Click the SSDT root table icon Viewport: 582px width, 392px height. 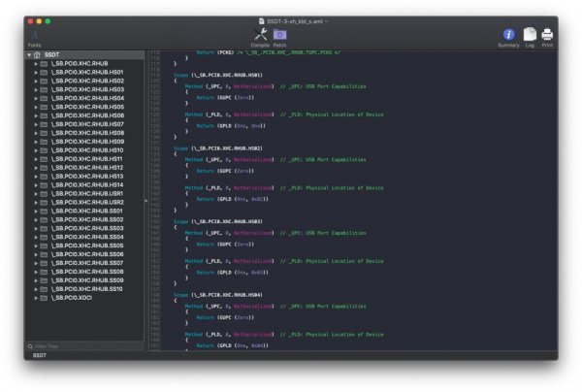(37, 55)
